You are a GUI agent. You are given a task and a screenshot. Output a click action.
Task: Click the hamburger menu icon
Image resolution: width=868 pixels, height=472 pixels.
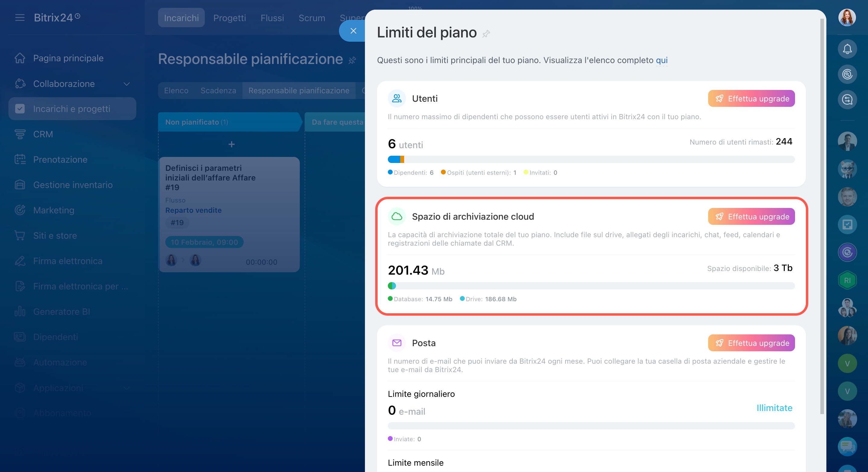tap(20, 18)
